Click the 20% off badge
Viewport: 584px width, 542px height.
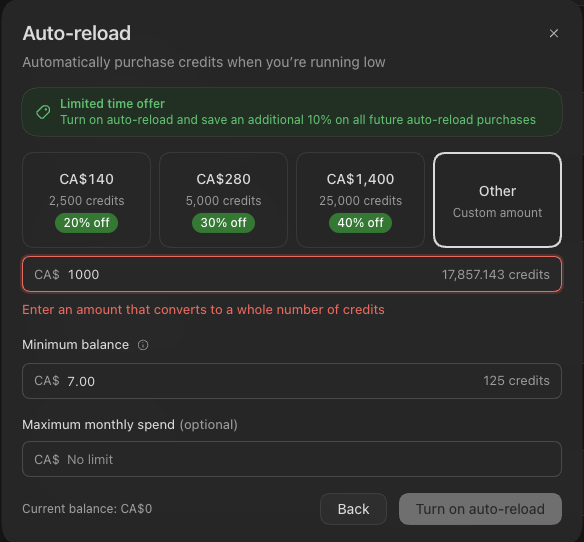pyautogui.click(x=86, y=223)
